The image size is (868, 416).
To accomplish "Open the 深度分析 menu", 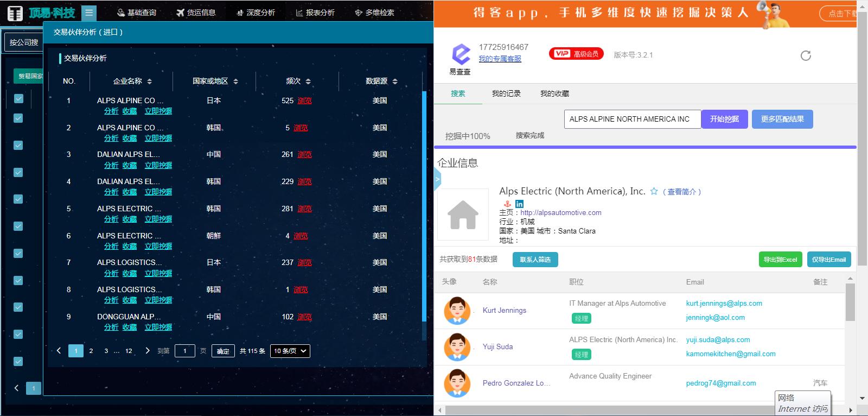I will pyautogui.click(x=256, y=12).
